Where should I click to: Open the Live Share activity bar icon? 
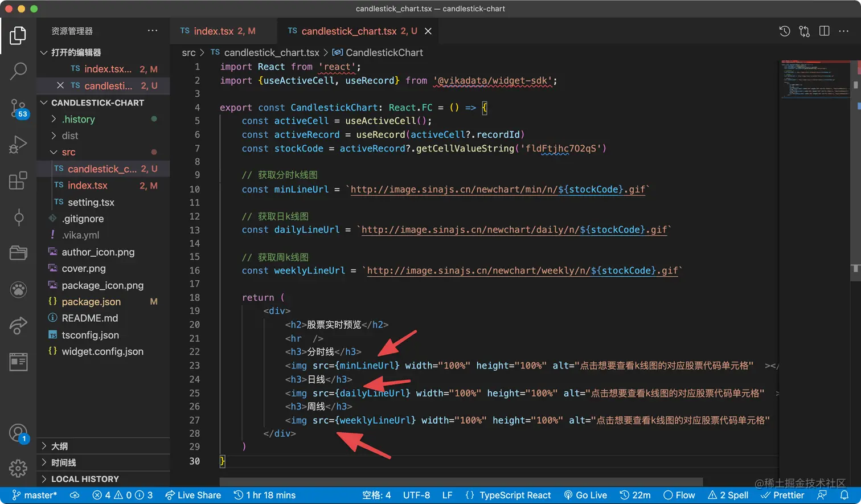coord(18,325)
